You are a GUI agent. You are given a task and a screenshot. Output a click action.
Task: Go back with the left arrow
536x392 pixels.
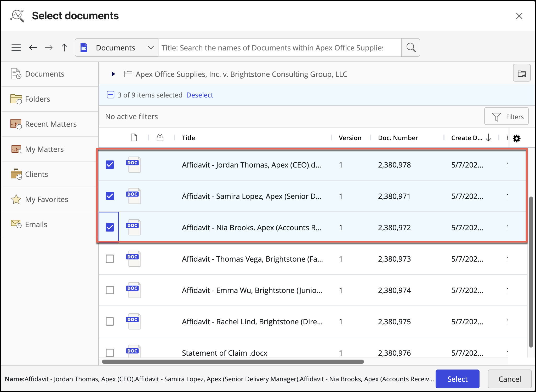[33, 48]
